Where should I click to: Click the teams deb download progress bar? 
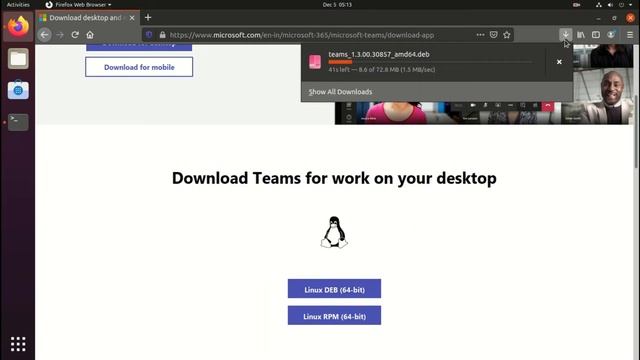click(431, 62)
